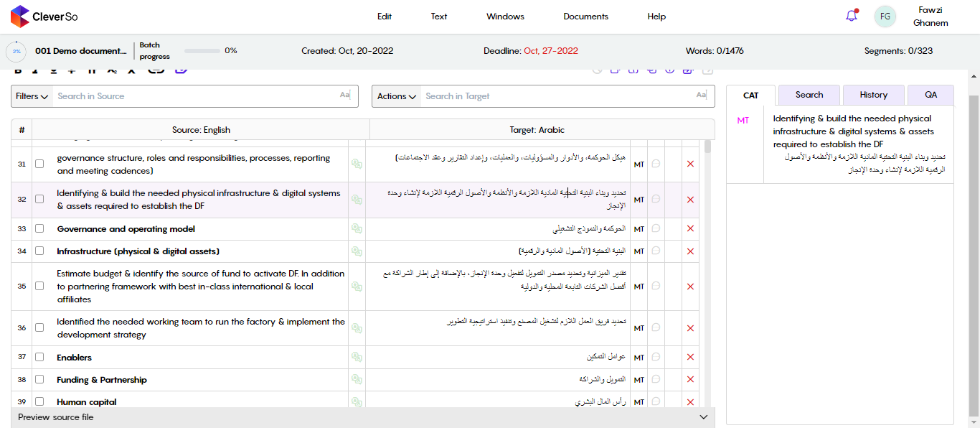Screen dimensions: 980x428
Task: Tick the checkbox for segment 34
Action: coord(39,251)
